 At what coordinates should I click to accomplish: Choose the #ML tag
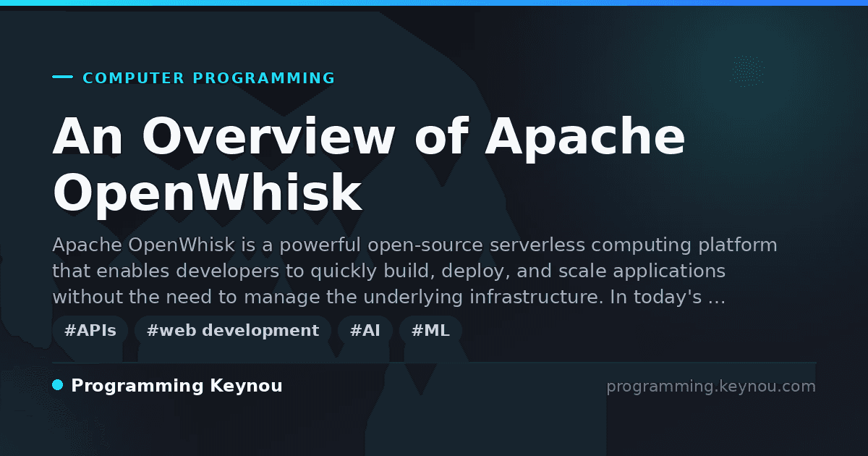point(430,331)
